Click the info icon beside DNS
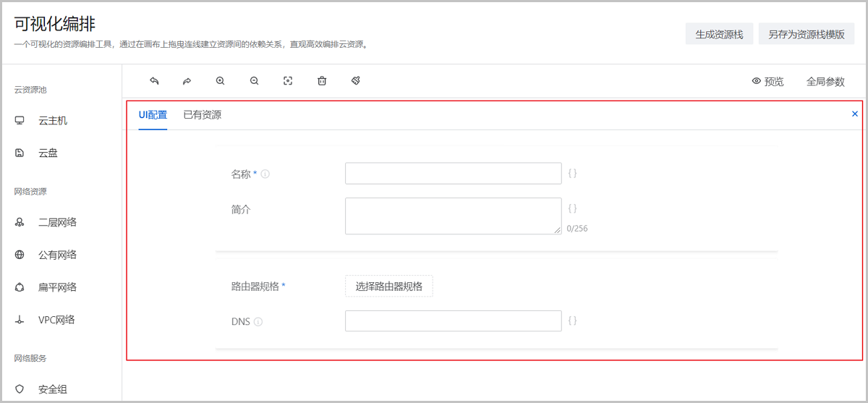Screen dimensions: 868x403 (258, 322)
